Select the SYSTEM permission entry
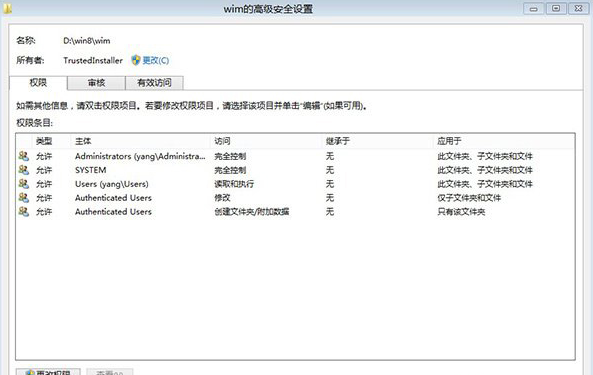Screen dimensions: 593x375 [x=295, y=170]
